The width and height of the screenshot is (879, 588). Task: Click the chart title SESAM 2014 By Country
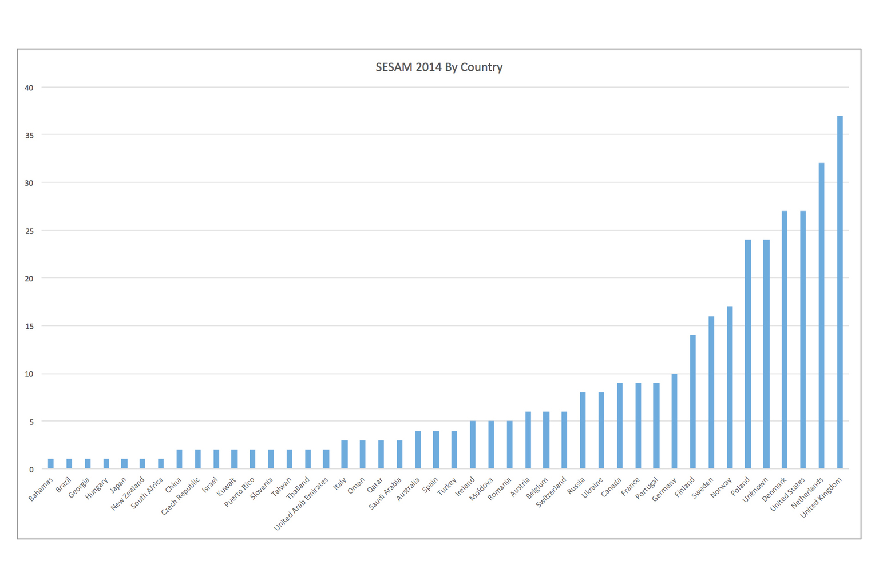tap(439, 67)
